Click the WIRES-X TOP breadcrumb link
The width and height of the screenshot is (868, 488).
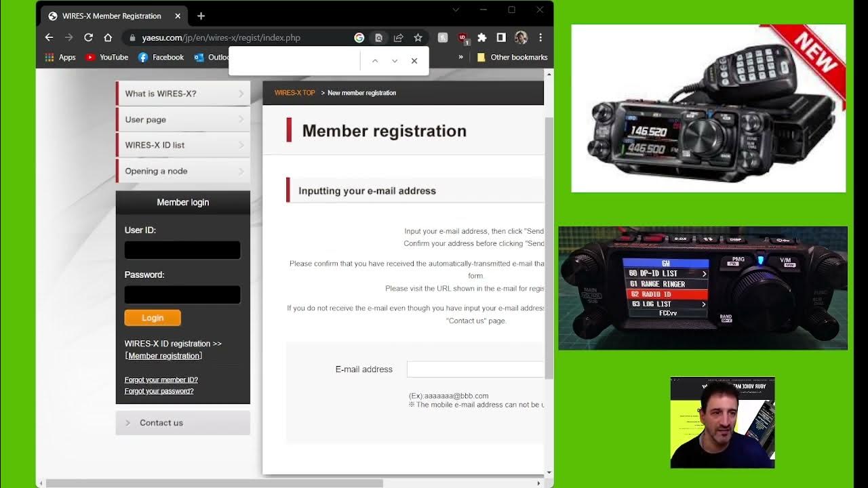click(294, 93)
